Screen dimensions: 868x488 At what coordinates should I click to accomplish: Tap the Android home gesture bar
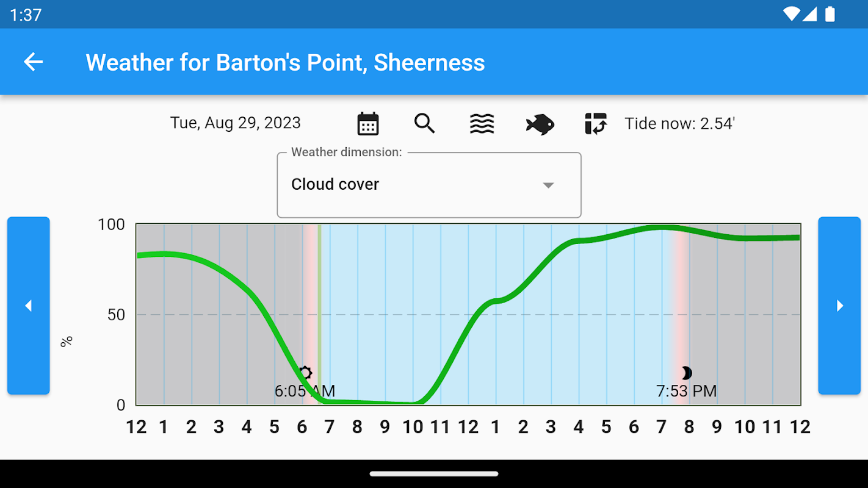(x=434, y=473)
